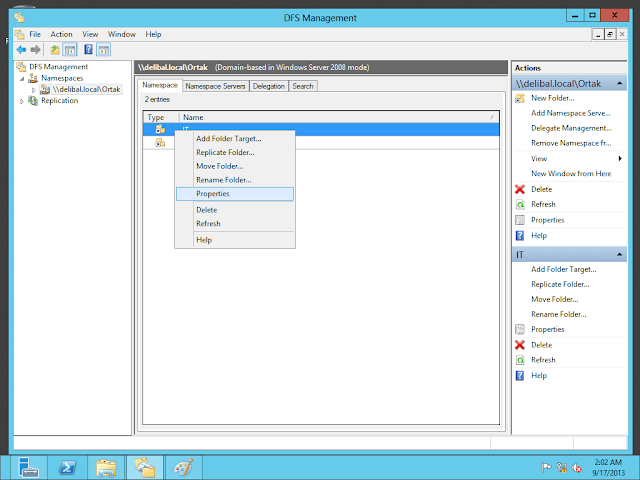Image resolution: width=640 pixels, height=480 pixels.
Task: Click the Refresh icon under the Ortak actions section
Action: (x=519, y=204)
